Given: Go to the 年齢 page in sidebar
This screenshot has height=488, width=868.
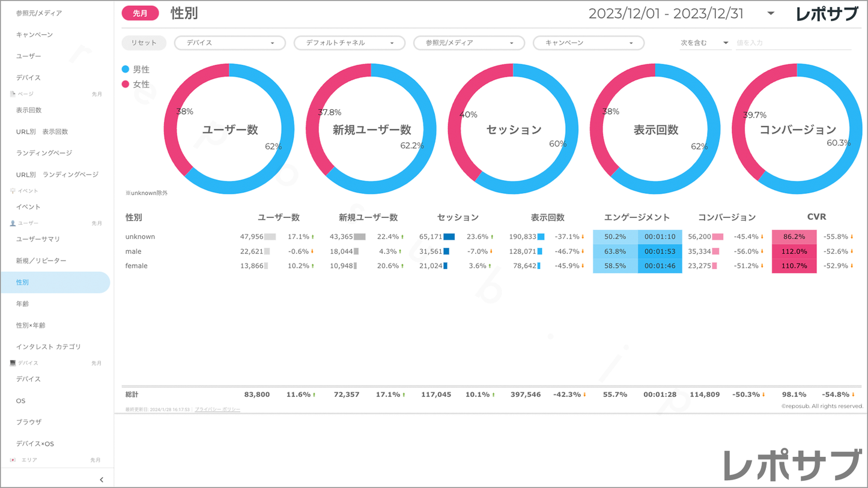Looking at the screenshot, I should (x=23, y=304).
